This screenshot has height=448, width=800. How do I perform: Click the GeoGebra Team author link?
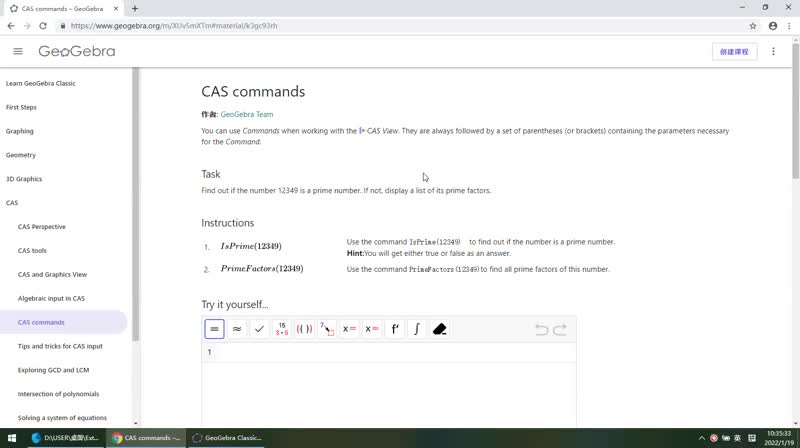pyautogui.click(x=247, y=114)
